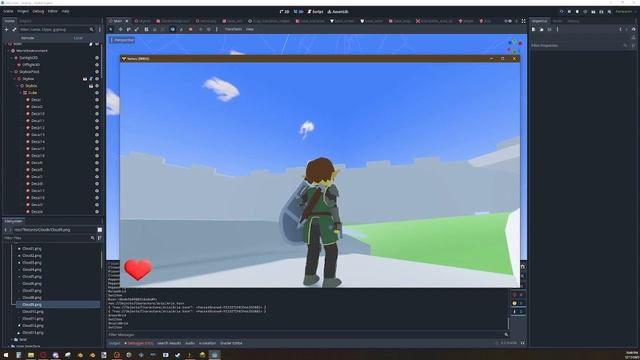Toggle visibility of the Cube node
This screenshot has width=640, height=360.
97,93
